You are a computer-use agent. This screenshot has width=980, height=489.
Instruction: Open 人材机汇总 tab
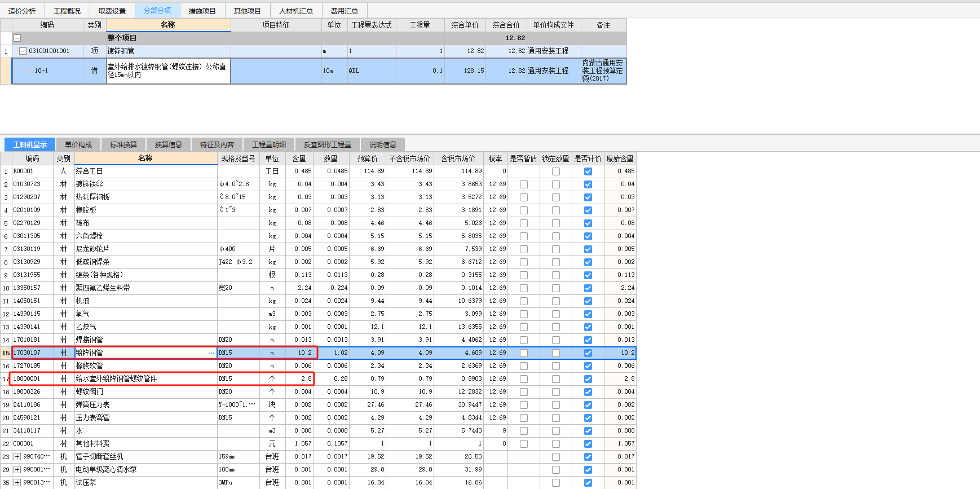tap(296, 11)
